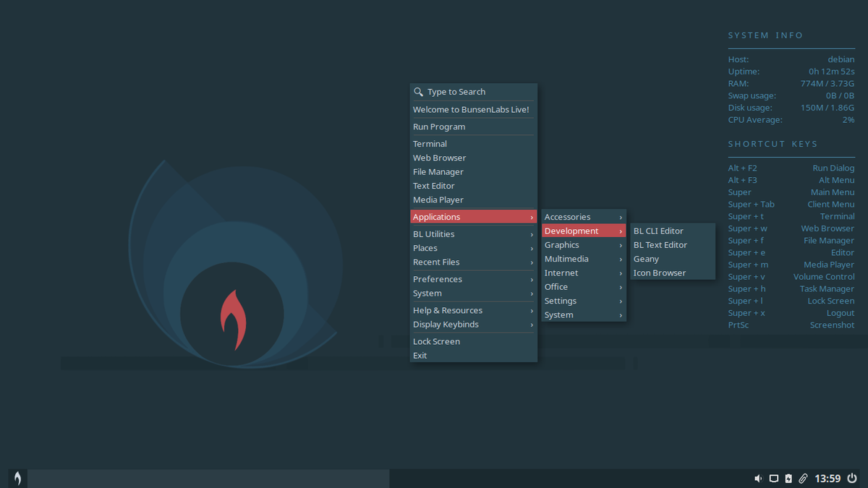
Task: Launch BL Text Editor
Action: [673, 245]
